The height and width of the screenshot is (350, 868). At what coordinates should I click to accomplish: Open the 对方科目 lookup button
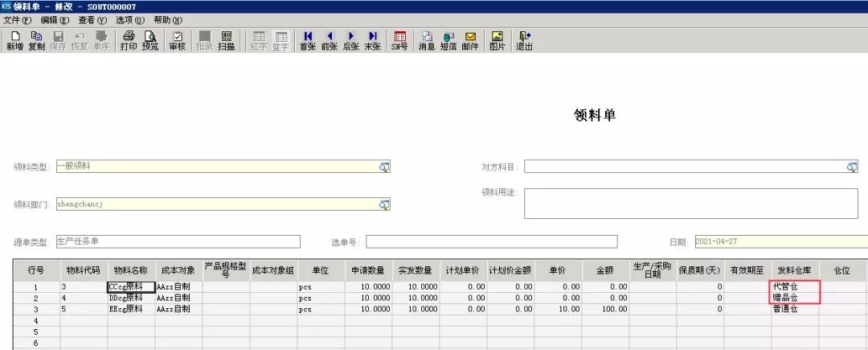coord(852,167)
